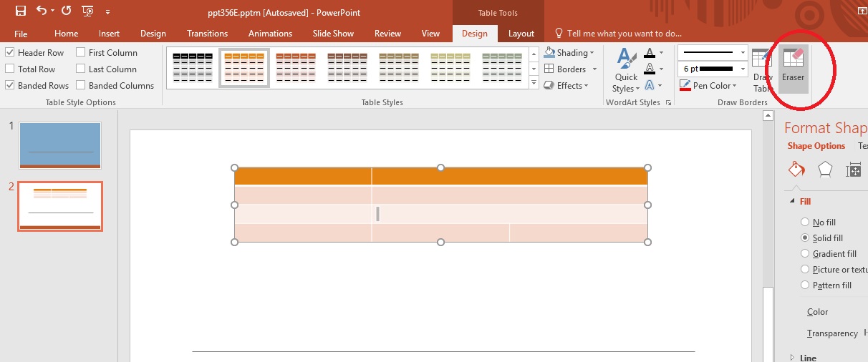This screenshot has width=868, height=362.
Task: Select slide 2 thumbnail
Action: [60, 207]
